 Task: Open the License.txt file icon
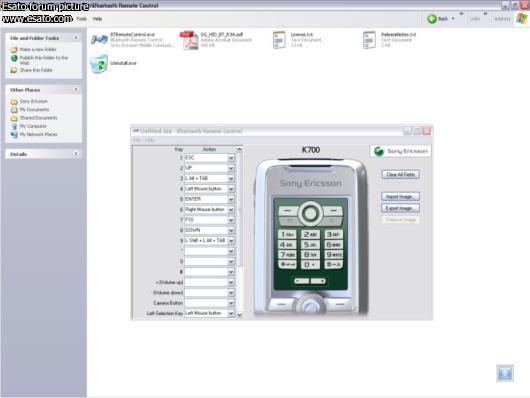click(279, 40)
